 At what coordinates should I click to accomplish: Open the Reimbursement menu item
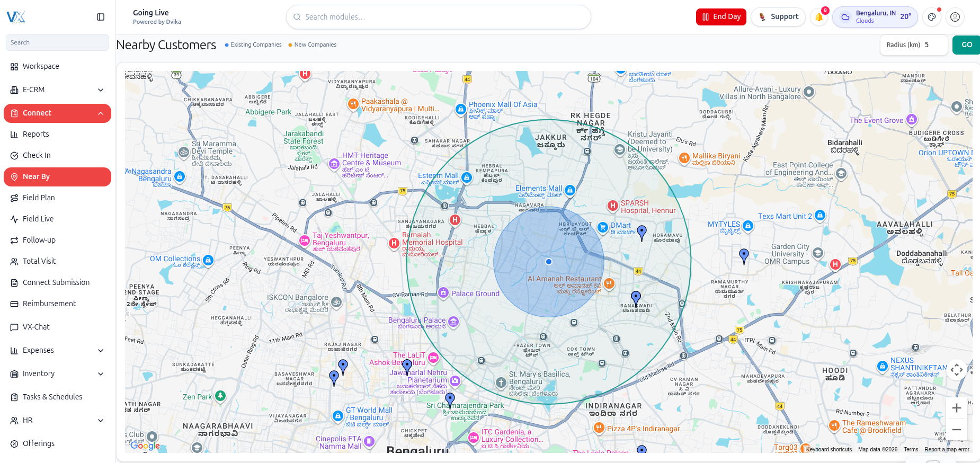(x=49, y=304)
